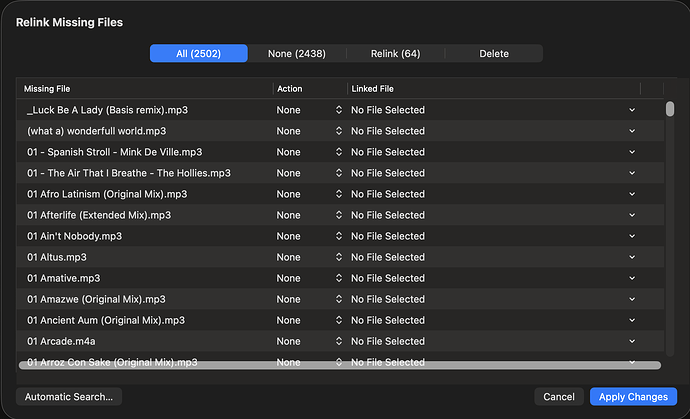Viewport: 690px width, 419px height.
Task: Open Action stepper for The Air That I Breathe row
Action: 339,173
